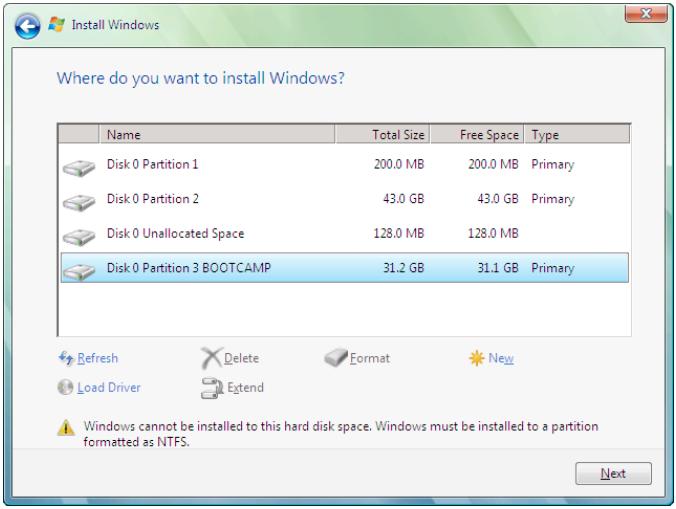Image resolution: width=676 pixels, height=509 pixels.
Task: Click Primary type of Partition 1
Action: pyautogui.click(x=553, y=165)
